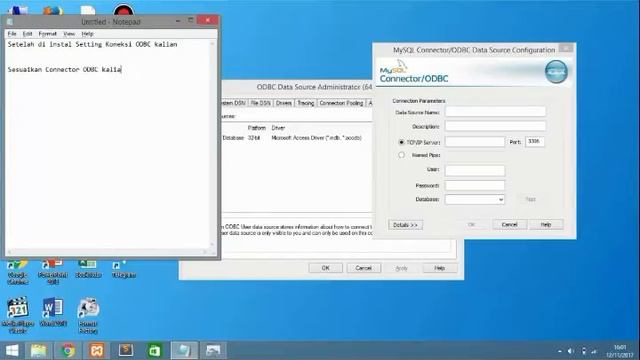Click Notepad horizontal scrollbar
The image size is (640, 360).
(x=107, y=252)
